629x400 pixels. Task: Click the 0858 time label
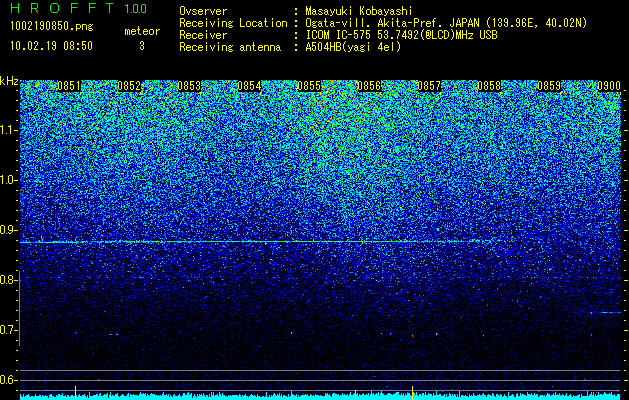(489, 86)
